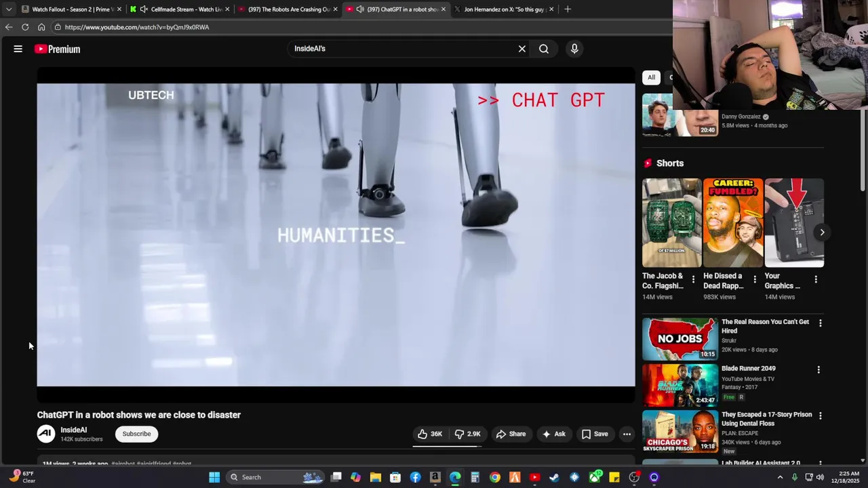Open the YouTube hamburger guide menu

pos(18,49)
